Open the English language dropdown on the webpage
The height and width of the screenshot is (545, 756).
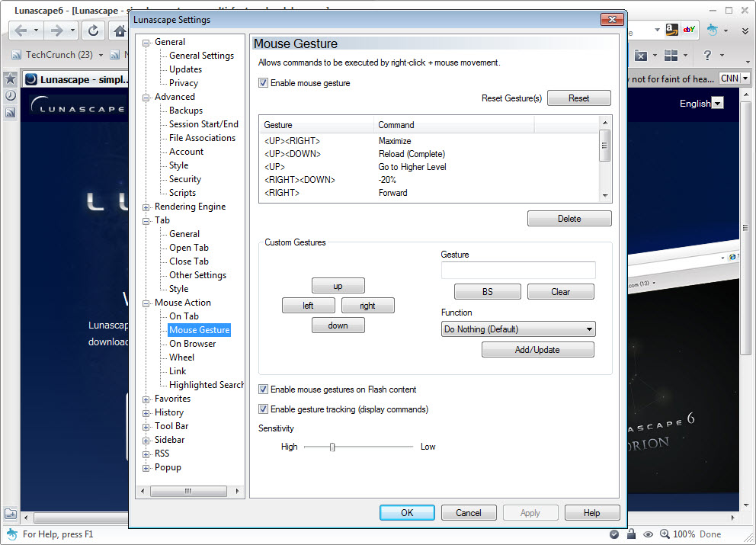point(718,103)
